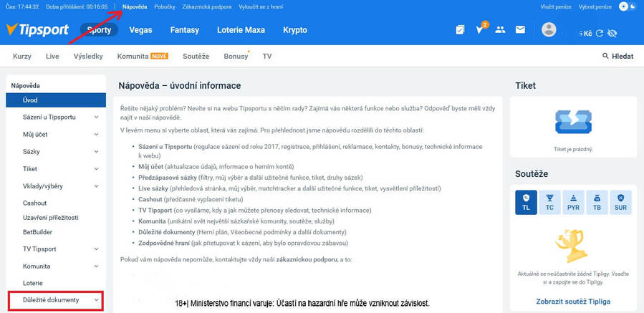The image size is (644, 313).
Task: Open Pobočky link
Action: point(165,7)
